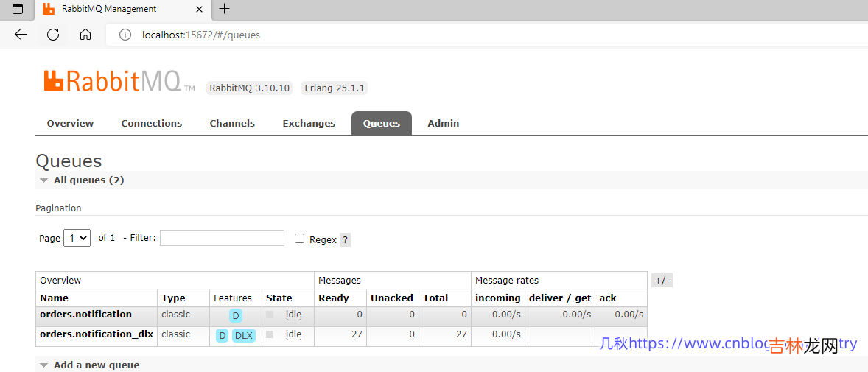Switch to the Exchanges tab
The width and height of the screenshot is (868, 372).
coord(309,124)
